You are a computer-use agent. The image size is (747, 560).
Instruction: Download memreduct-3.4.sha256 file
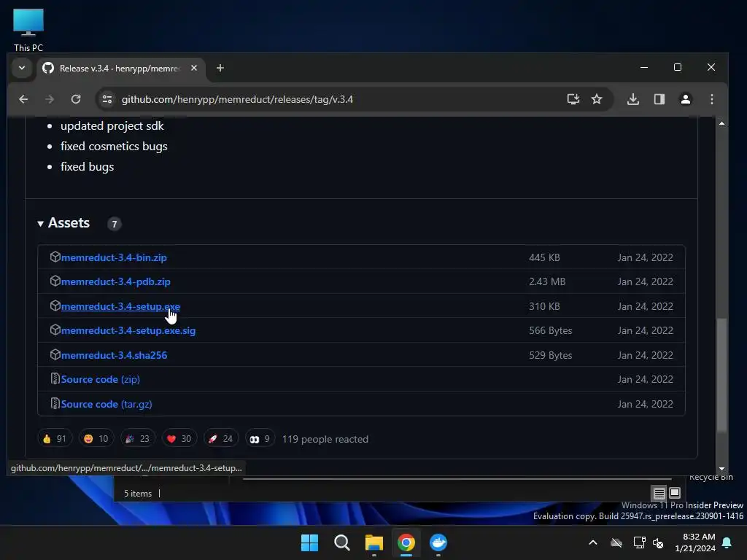pos(114,355)
